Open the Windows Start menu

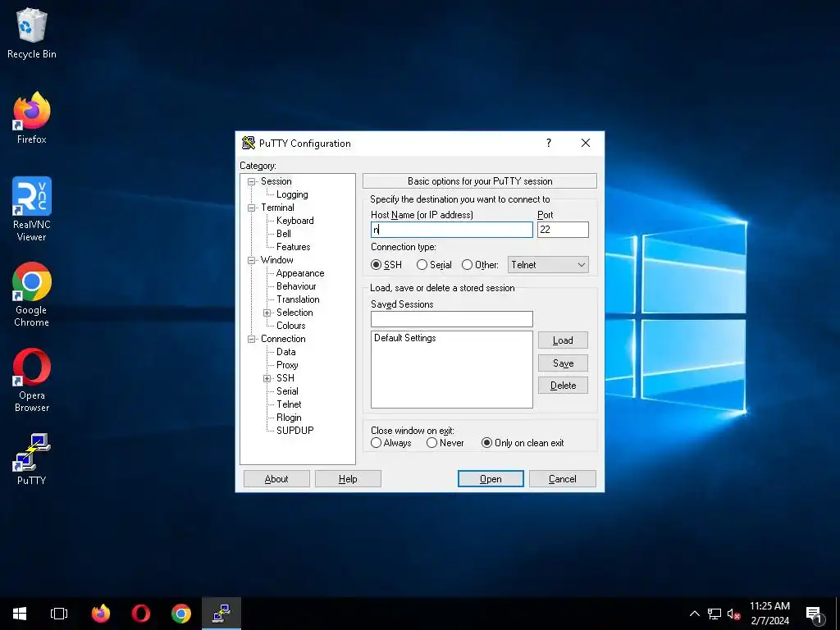pyautogui.click(x=20, y=614)
